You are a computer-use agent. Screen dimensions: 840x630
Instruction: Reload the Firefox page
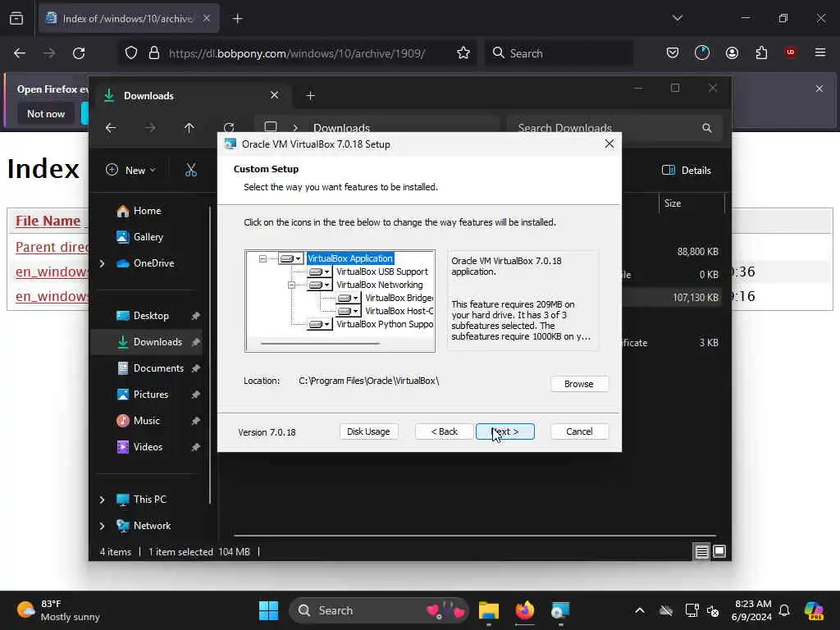click(79, 53)
